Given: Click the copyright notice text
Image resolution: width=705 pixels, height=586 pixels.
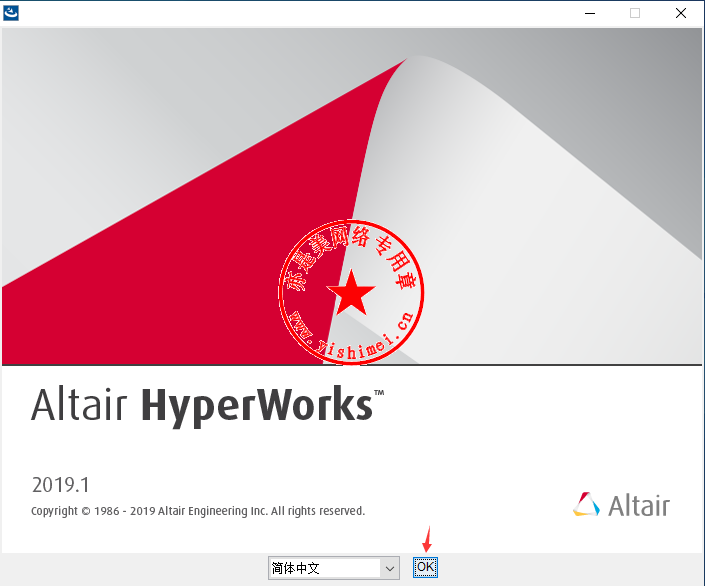Looking at the screenshot, I should 198,511.
